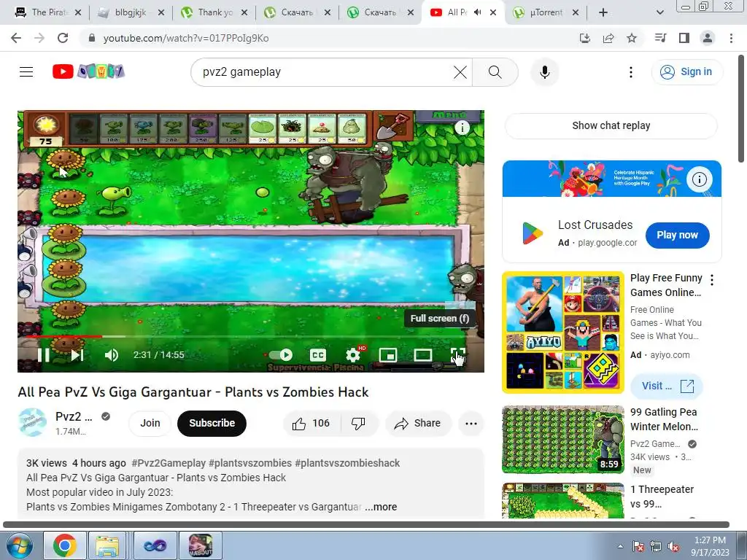
Task: Install app icon in address bar
Action: click(x=584, y=38)
